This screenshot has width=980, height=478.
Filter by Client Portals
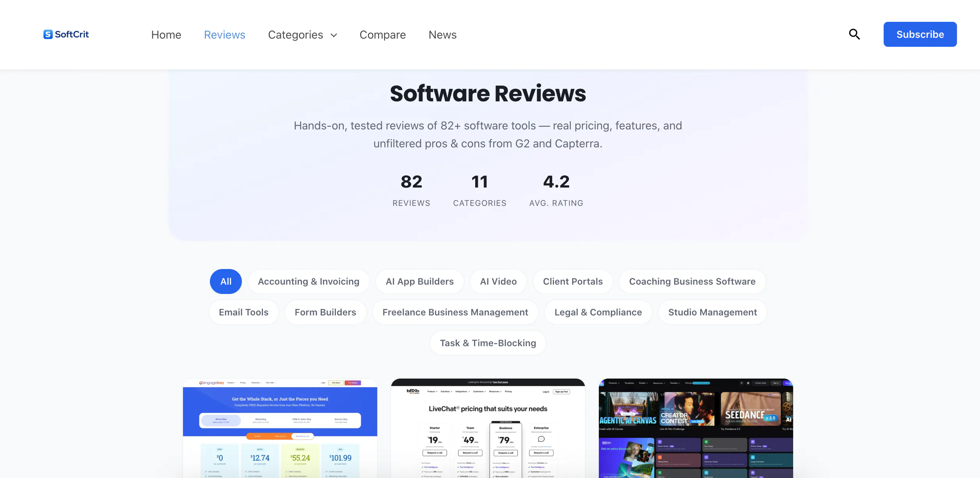pos(573,281)
